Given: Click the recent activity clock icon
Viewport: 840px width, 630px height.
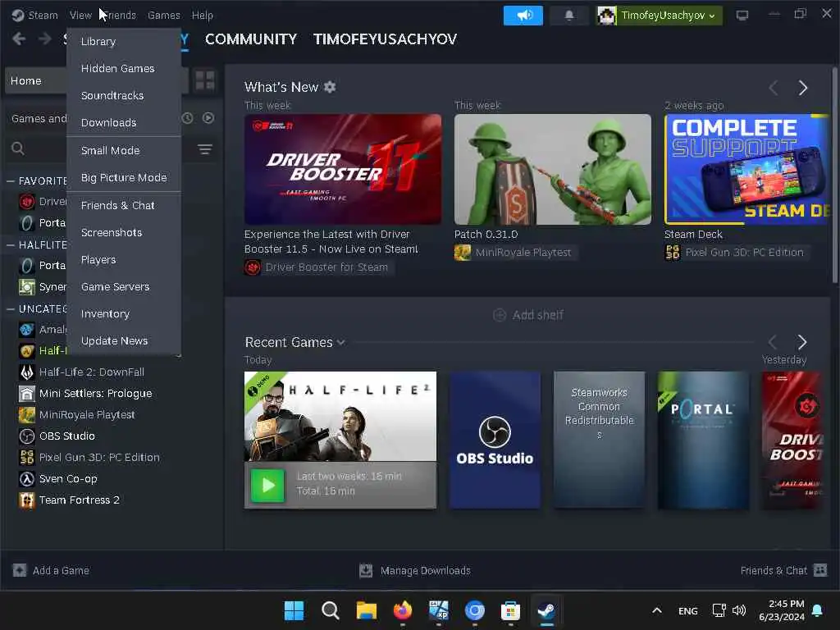Looking at the screenshot, I should (x=187, y=118).
